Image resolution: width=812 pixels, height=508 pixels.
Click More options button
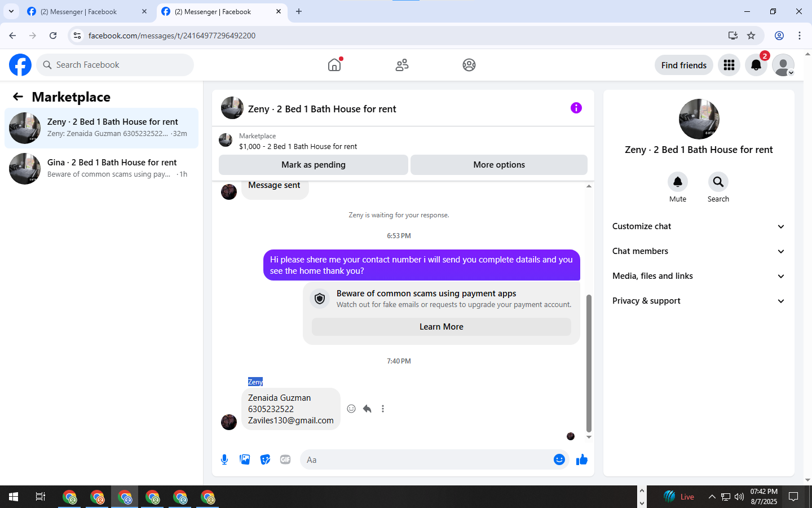coord(499,165)
